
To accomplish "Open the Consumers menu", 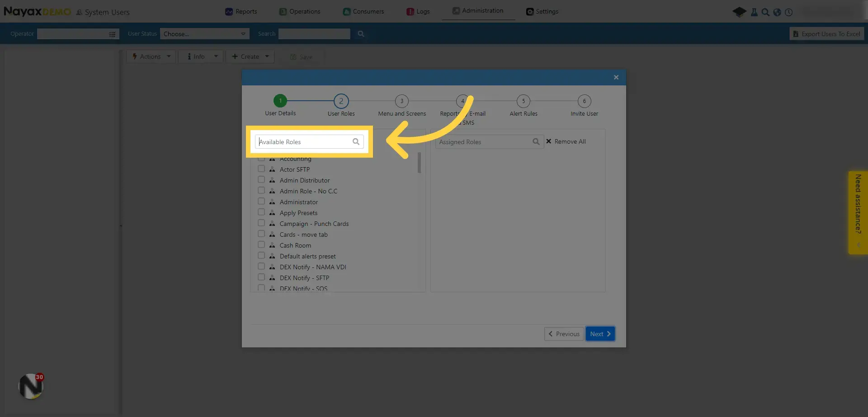I will point(363,12).
